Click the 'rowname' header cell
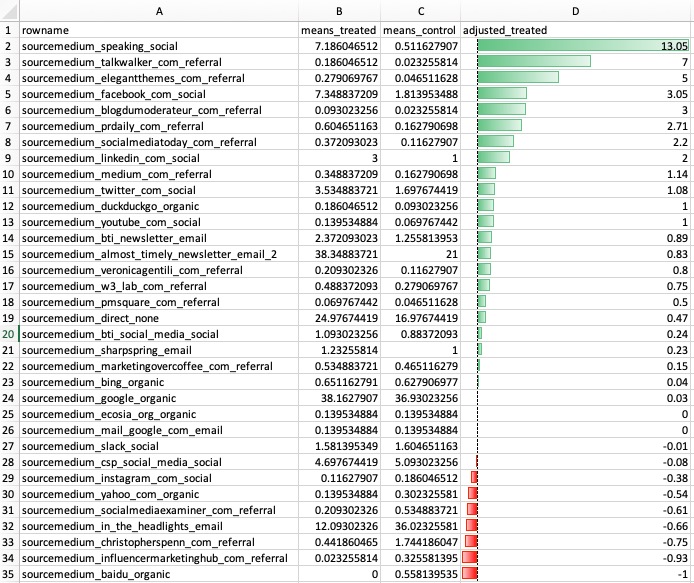The width and height of the screenshot is (694, 583). pos(159,30)
